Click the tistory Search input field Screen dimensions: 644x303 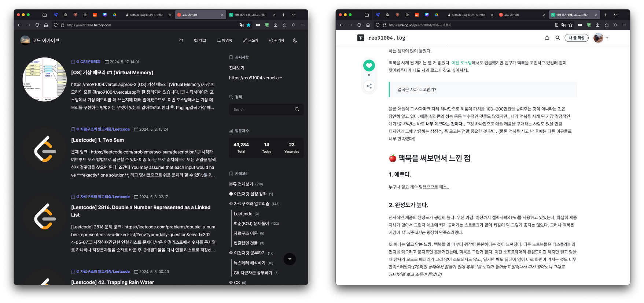tap(262, 109)
